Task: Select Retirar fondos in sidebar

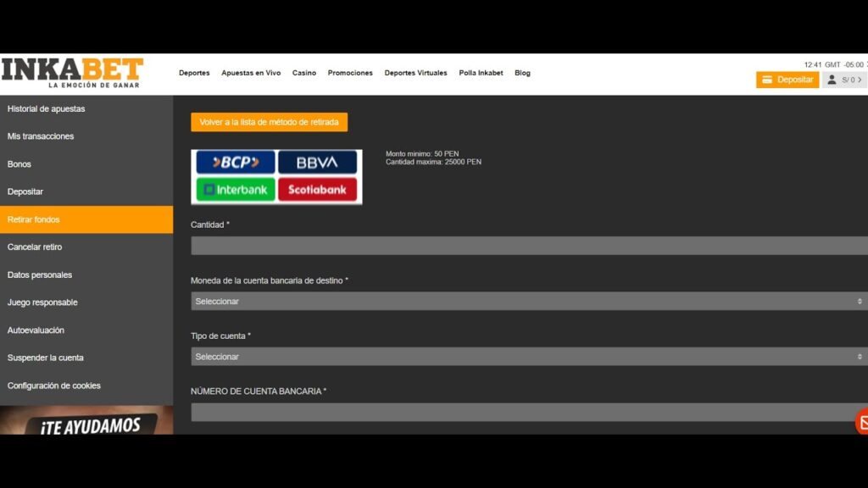Action: point(86,219)
